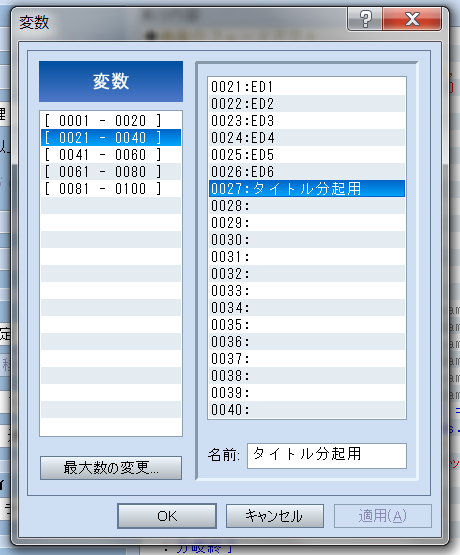Select empty variable 0036

(x=307, y=342)
